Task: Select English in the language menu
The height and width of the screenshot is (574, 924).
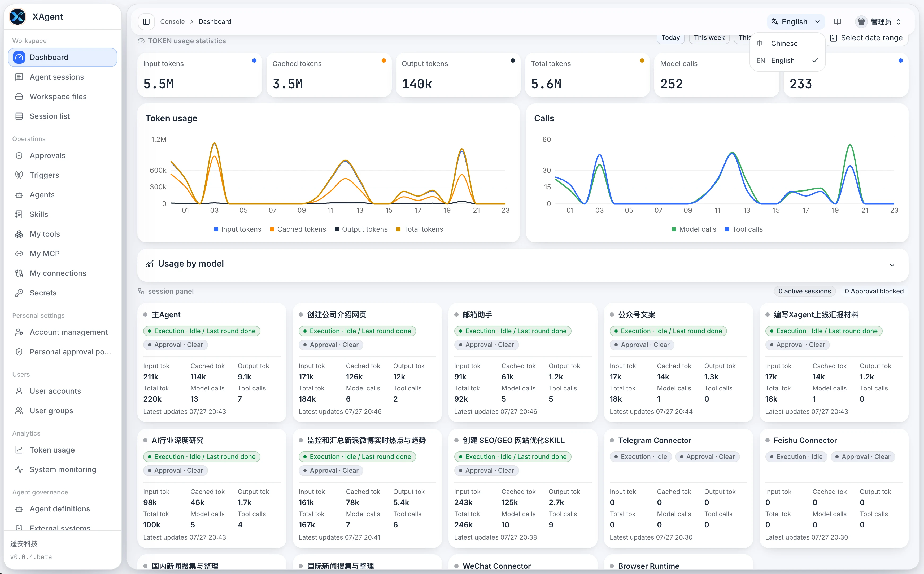Action: tap(787, 60)
